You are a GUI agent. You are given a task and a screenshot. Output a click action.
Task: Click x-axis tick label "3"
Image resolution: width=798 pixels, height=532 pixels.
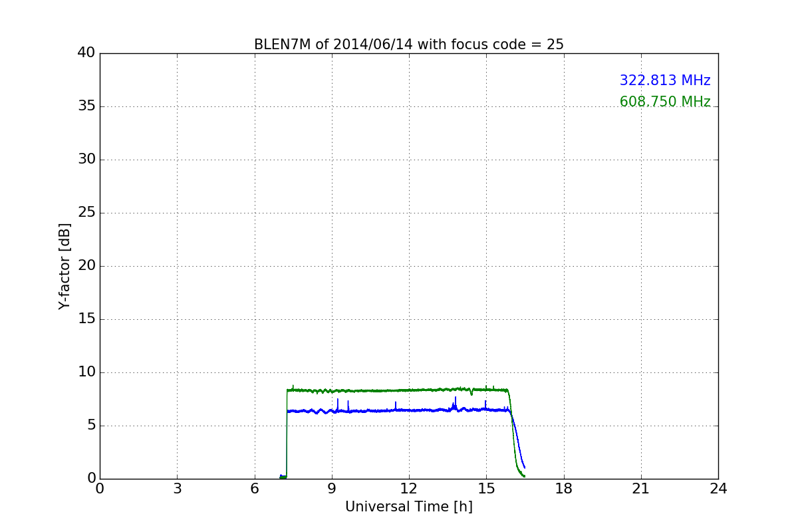point(177,489)
